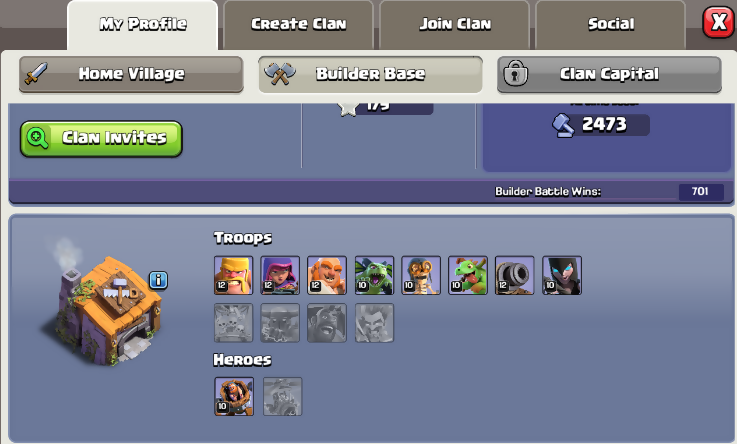
Task: Open the Clan Invites button
Action: point(101,139)
